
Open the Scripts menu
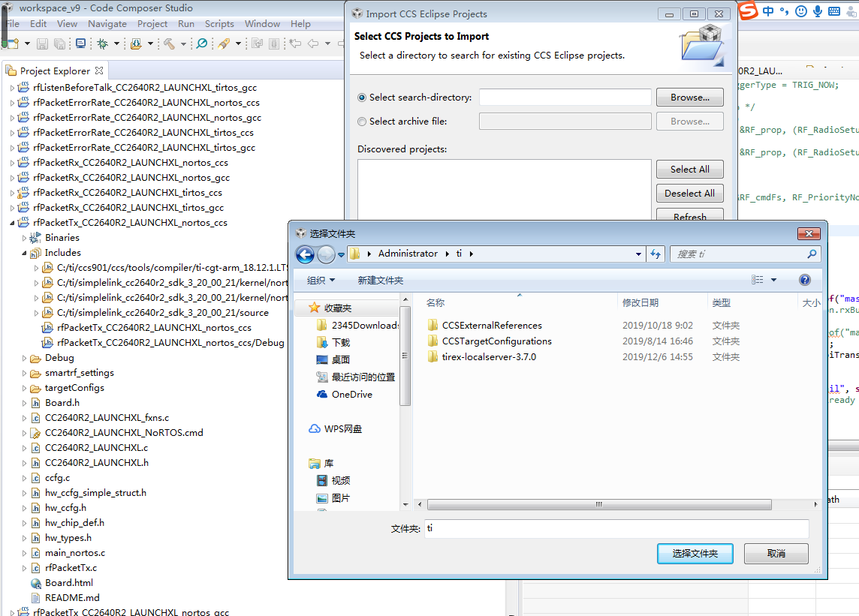(x=219, y=23)
